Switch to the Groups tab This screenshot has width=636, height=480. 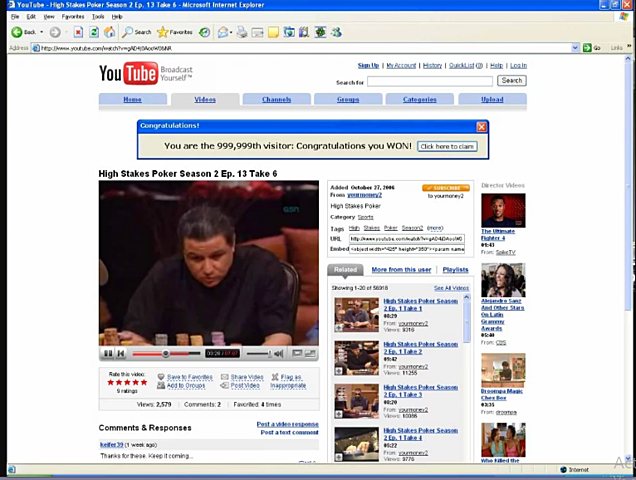point(348,99)
